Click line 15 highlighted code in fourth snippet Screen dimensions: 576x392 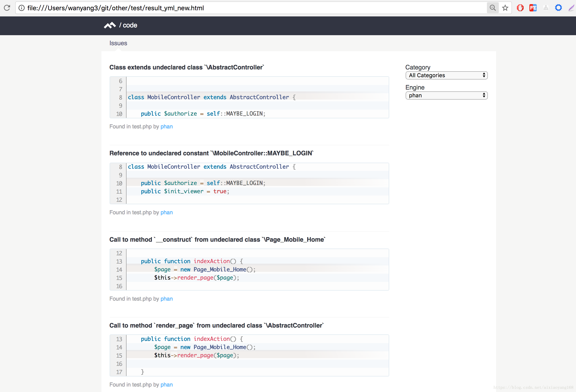(x=197, y=355)
